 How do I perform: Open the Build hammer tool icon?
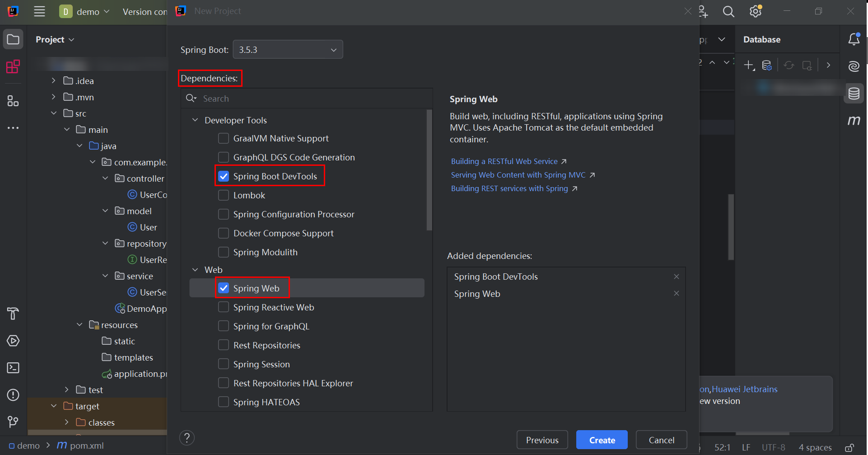pos(13,314)
